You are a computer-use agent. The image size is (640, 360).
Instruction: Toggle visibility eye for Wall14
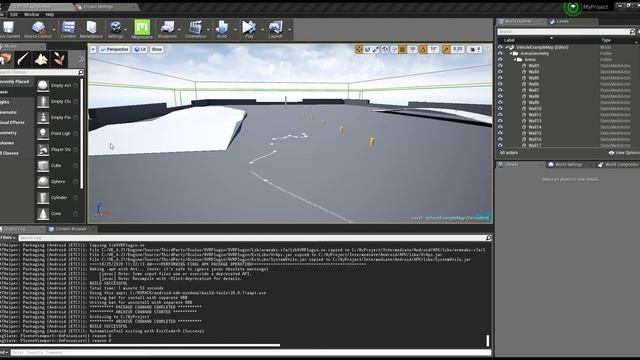coord(500,127)
